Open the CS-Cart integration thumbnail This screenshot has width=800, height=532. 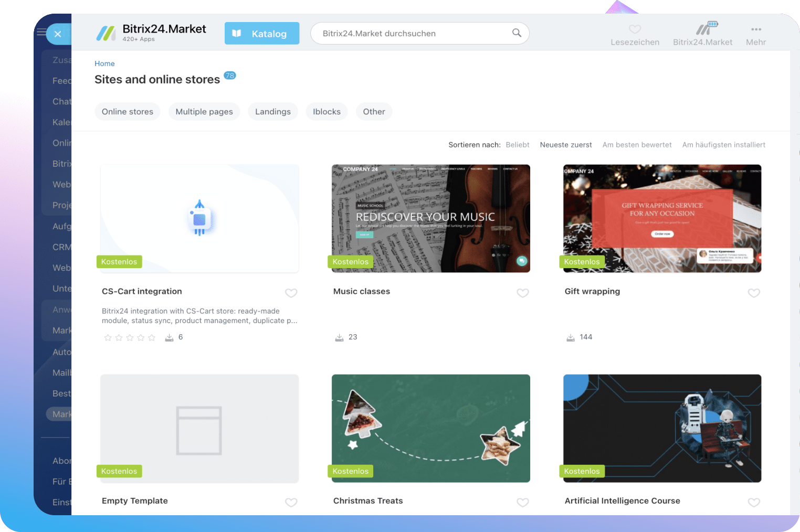click(x=199, y=218)
